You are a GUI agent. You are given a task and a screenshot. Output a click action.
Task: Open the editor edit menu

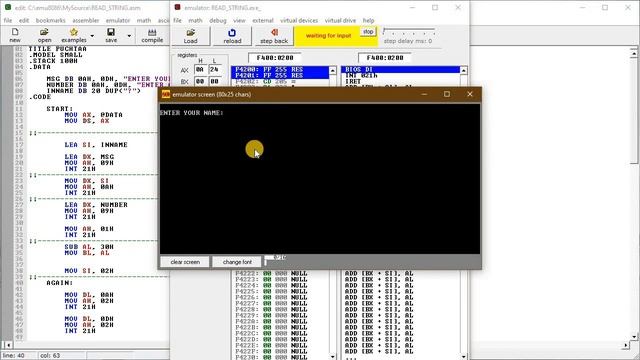tap(24, 20)
